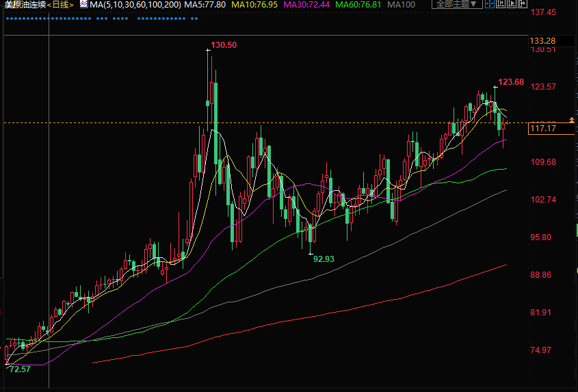
Task: Open the 全部主题 dropdown
Action: click(x=456, y=4)
